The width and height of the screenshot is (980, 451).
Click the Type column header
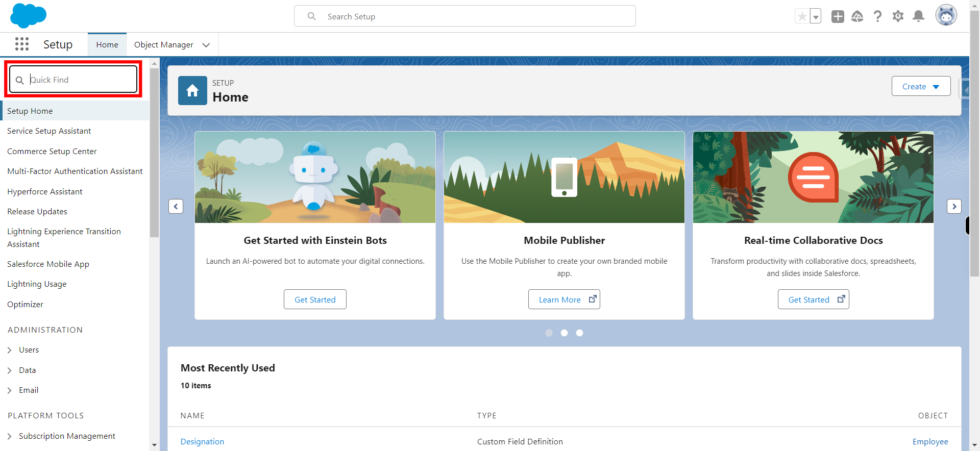pyautogui.click(x=486, y=416)
